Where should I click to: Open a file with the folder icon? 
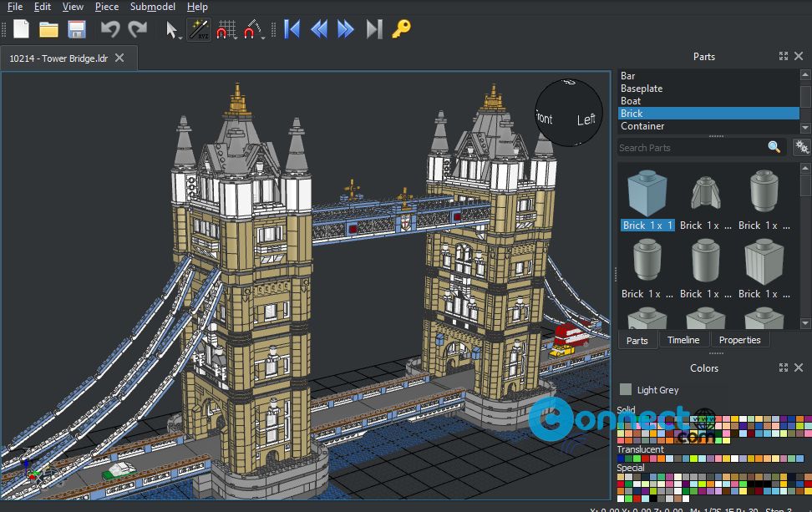click(48, 29)
